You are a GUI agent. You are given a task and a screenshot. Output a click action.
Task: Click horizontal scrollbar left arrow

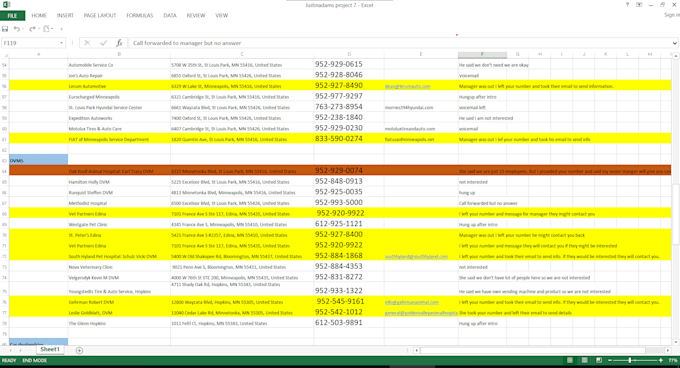click(416, 350)
